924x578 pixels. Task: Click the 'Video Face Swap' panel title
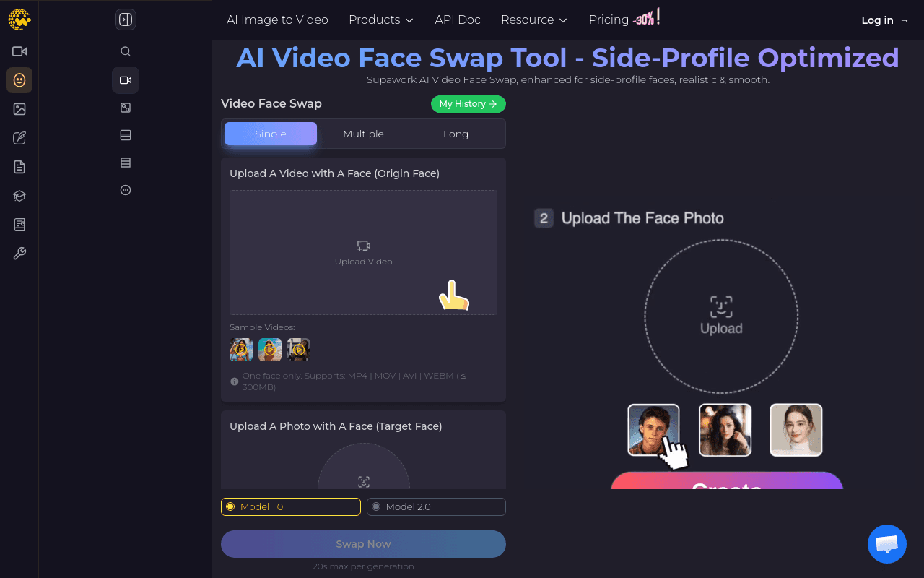pos(271,103)
